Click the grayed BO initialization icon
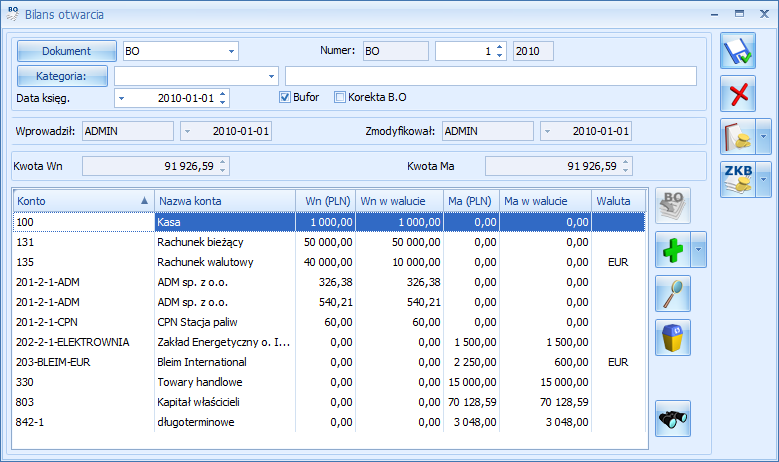This screenshot has width=779, height=462. (673, 206)
